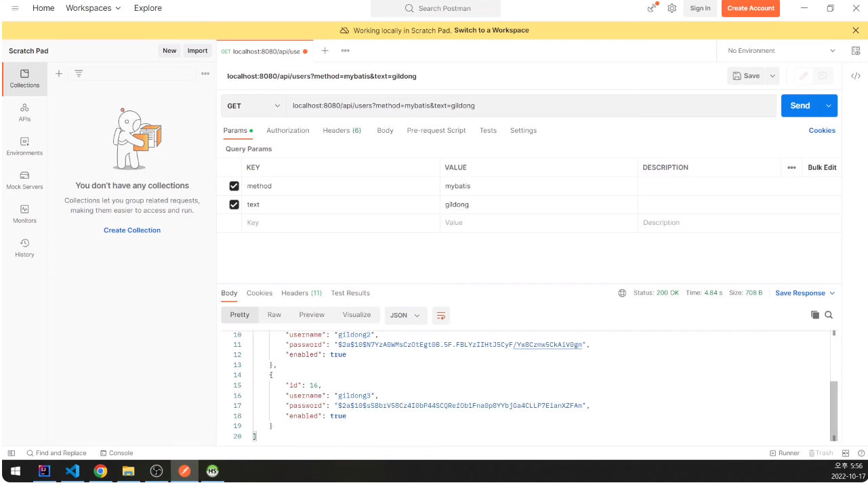Switch to the response Cookies tab
This screenshot has height=483, width=868.
tap(260, 293)
